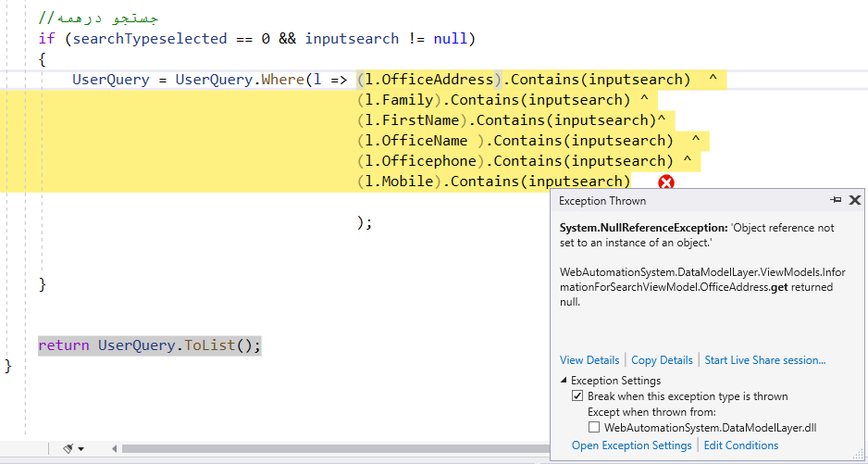Open Exception Settings link

(632, 445)
